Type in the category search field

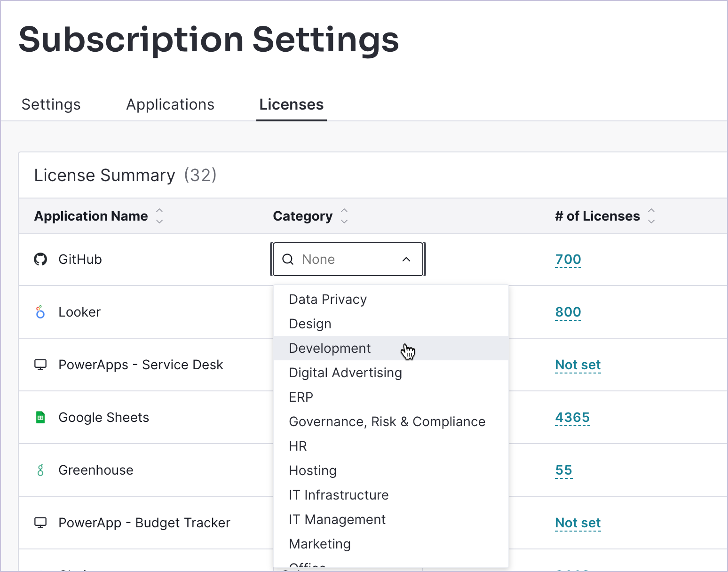[x=348, y=259]
